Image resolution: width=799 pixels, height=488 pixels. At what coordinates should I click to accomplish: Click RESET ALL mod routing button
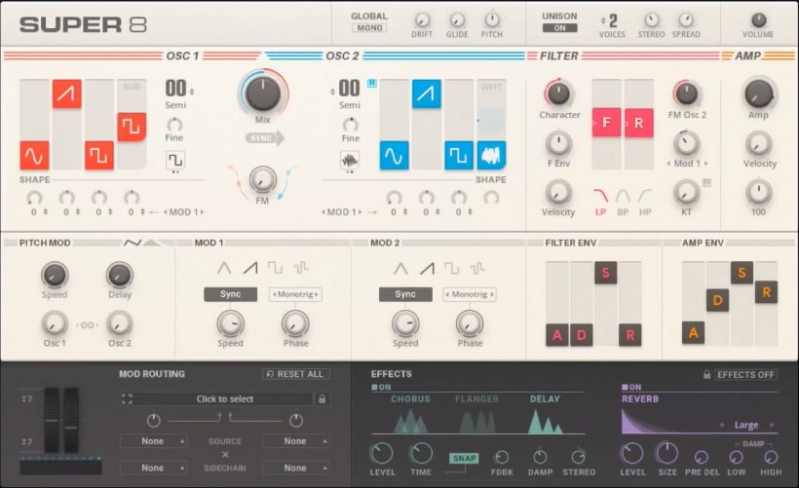coord(296,374)
